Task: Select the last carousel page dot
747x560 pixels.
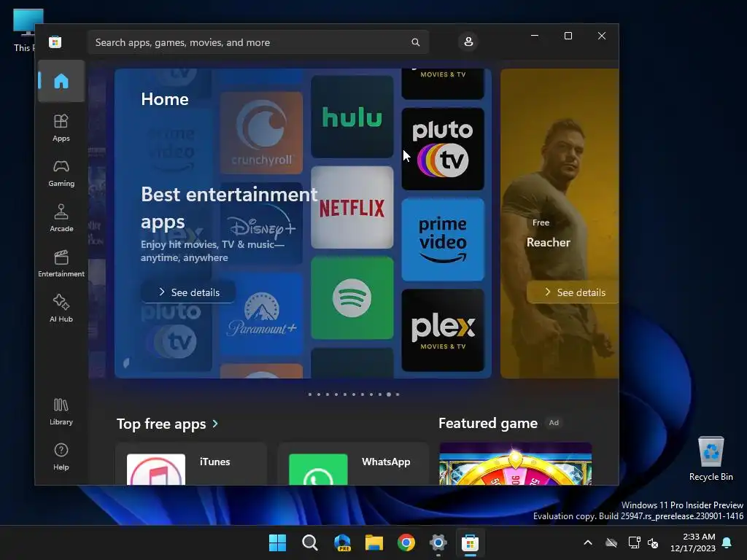Action: point(398,394)
